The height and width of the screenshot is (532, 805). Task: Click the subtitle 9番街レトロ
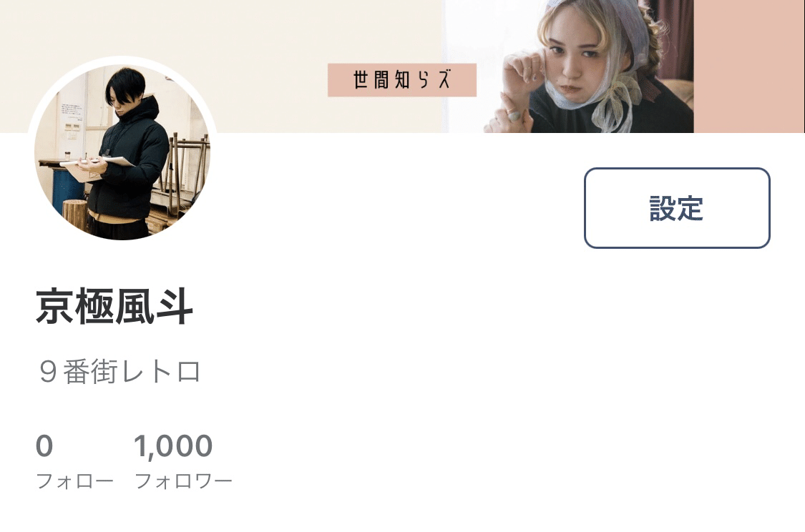(119, 371)
